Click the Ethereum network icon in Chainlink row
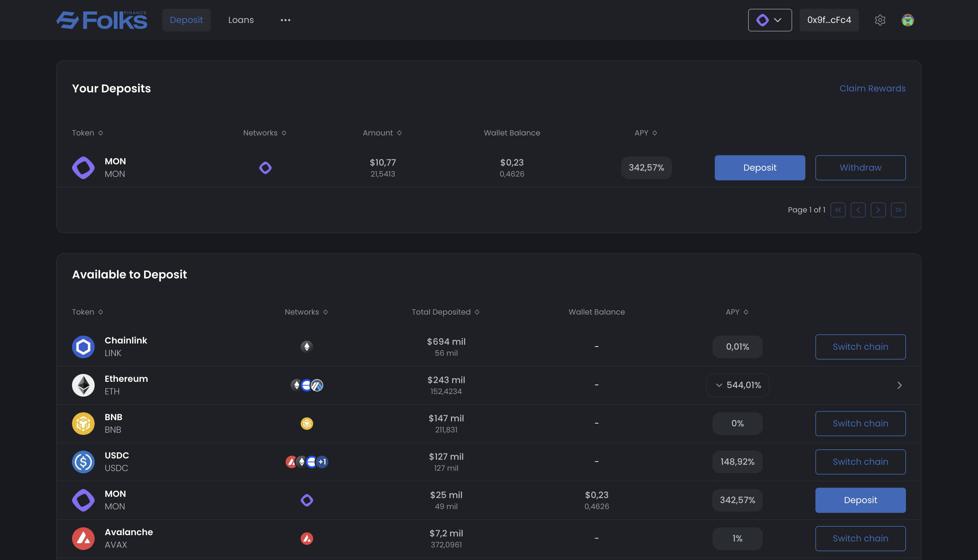The width and height of the screenshot is (978, 560). [307, 347]
